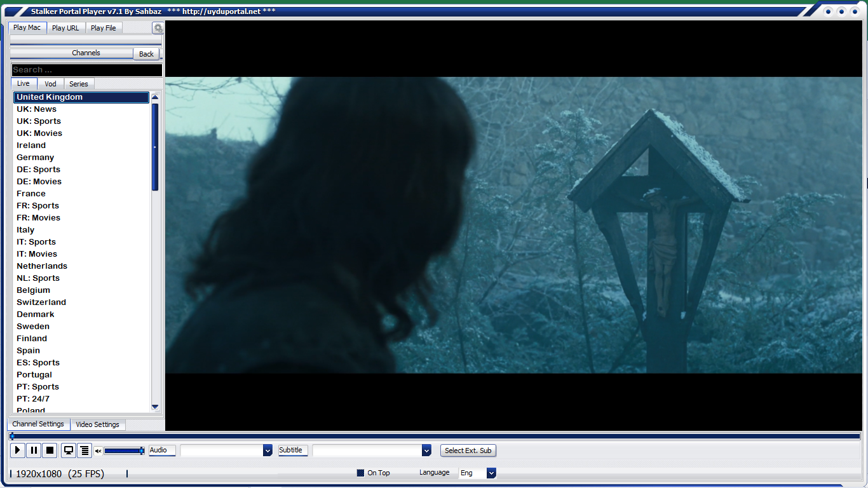Screen dimensions: 868x488
Task: Start playback with the Play button
Action: (18, 451)
